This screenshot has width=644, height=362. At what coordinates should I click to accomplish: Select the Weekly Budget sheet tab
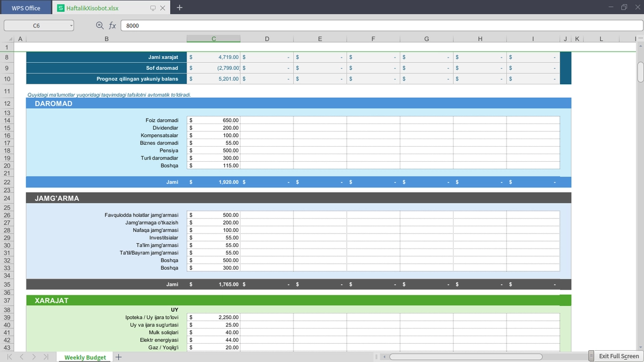85,357
